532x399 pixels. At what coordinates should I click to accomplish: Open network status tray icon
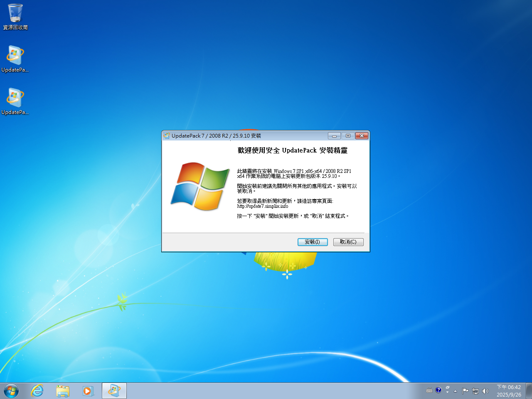coord(475,391)
